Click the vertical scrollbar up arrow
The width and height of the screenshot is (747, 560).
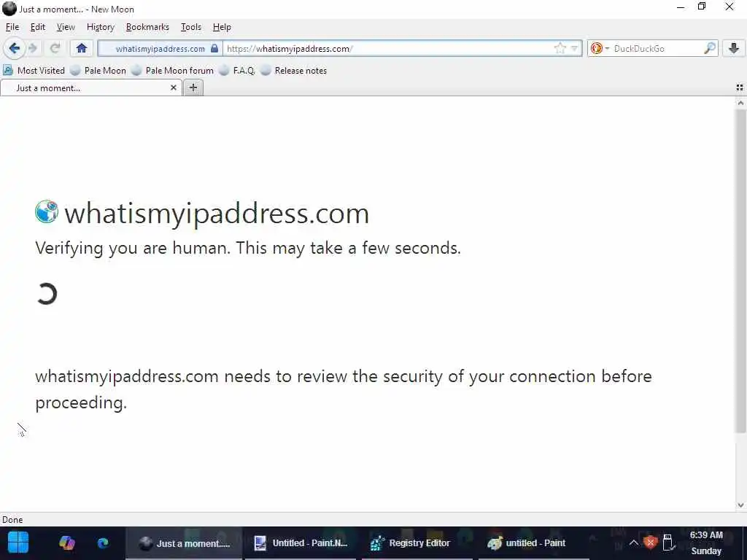[x=740, y=103]
